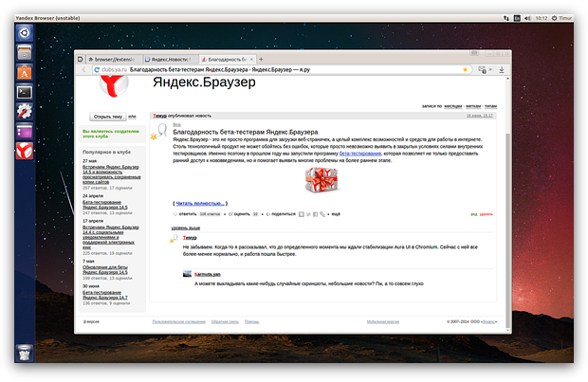Click Мобильная версия footer link

pyautogui.click(x=383, y=321)
